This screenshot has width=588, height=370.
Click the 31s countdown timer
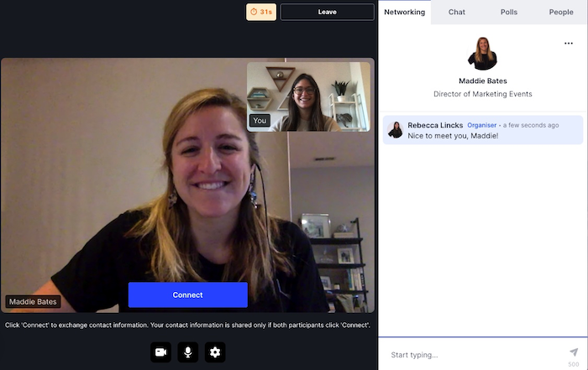pos(261,12)
